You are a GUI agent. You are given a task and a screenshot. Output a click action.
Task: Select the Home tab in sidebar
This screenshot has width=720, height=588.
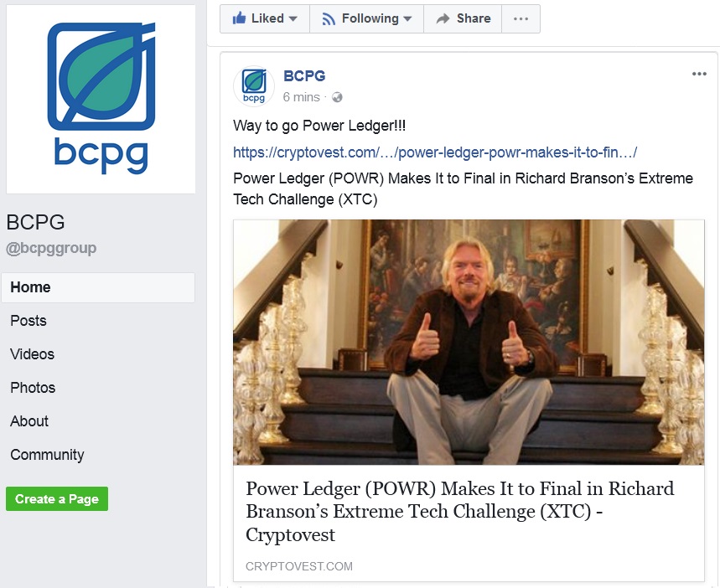[98, 287]
